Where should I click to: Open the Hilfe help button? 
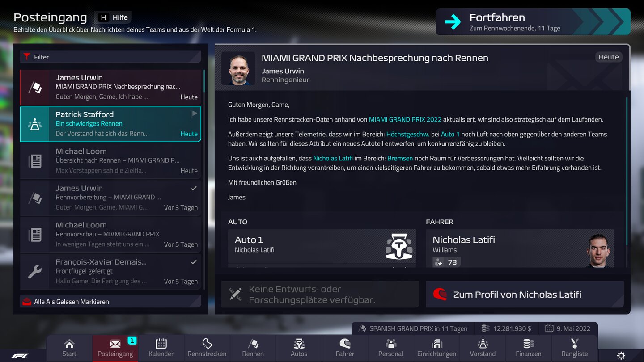coord(113,17)
